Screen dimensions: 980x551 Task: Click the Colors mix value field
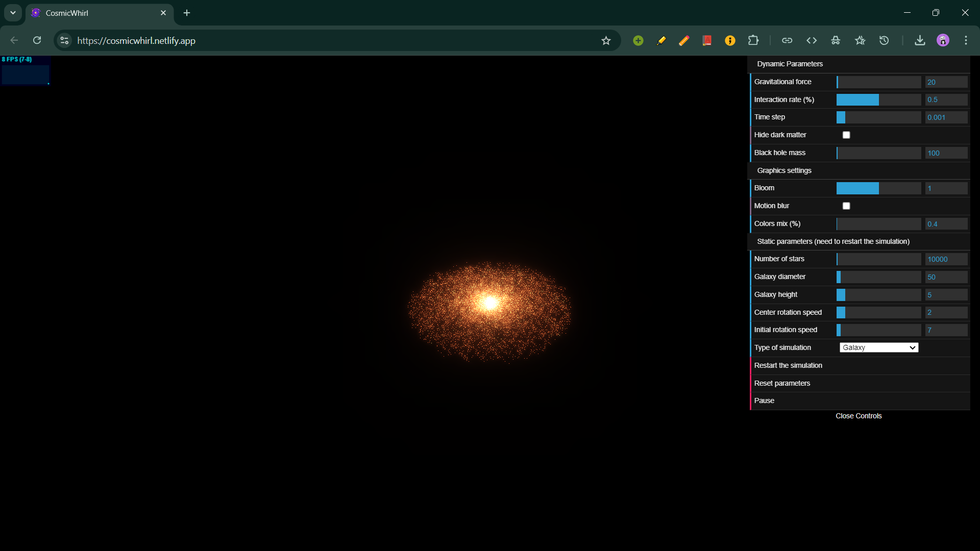(x=946, y=223)
